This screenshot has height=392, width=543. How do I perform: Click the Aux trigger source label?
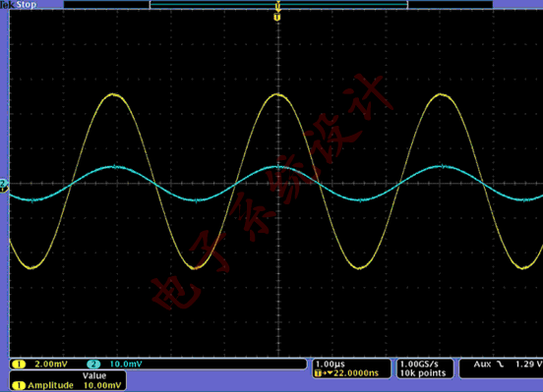coord(482,364)
